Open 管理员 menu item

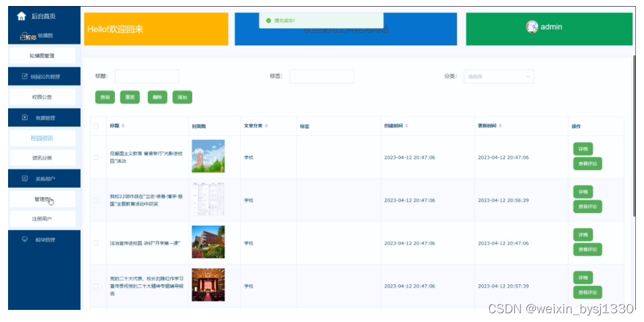point(42,199)
